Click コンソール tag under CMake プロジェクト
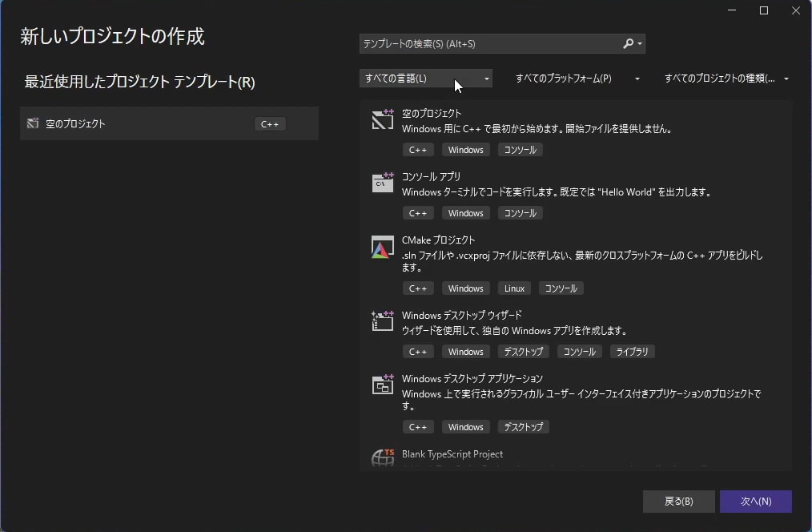The width and height of the screenshot is (812, 532). pyautogui.click(x=561, y=288)
